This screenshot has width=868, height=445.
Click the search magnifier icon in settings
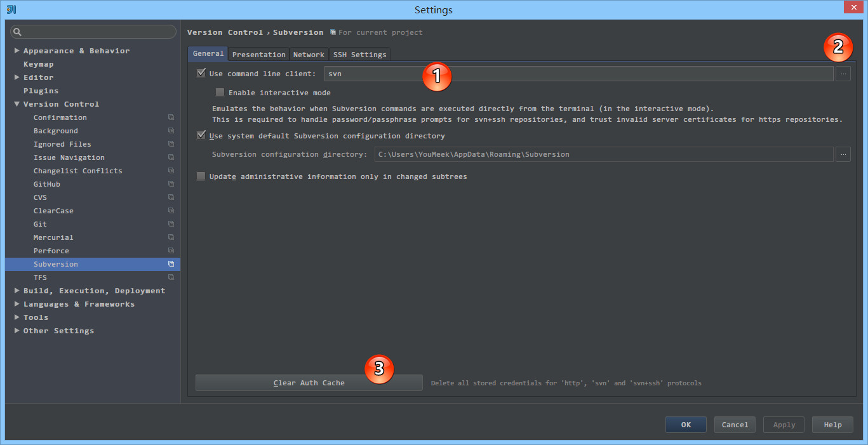pos(18,32)
